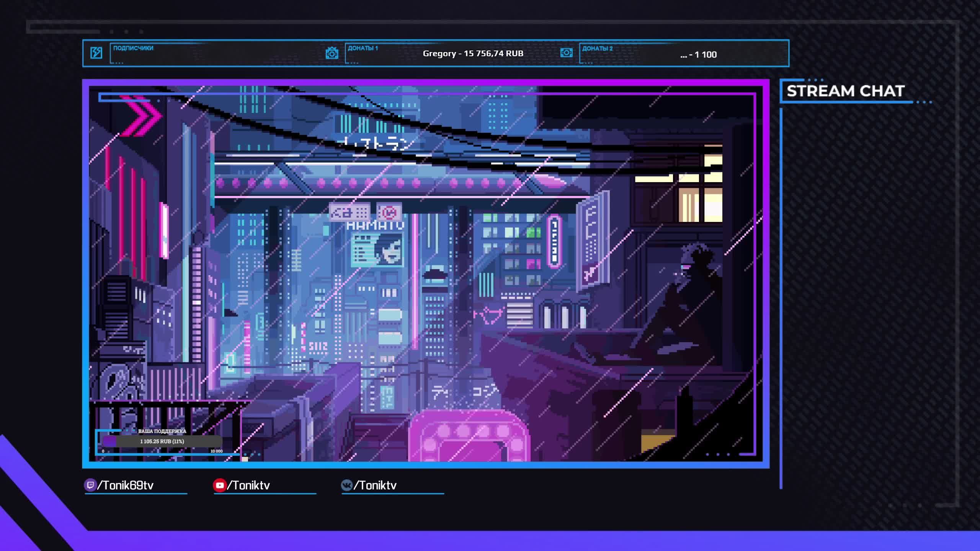Click the ПОДПИСЧИКИ subscribers label
Screen dimensions: 980x551
point(133,48)
